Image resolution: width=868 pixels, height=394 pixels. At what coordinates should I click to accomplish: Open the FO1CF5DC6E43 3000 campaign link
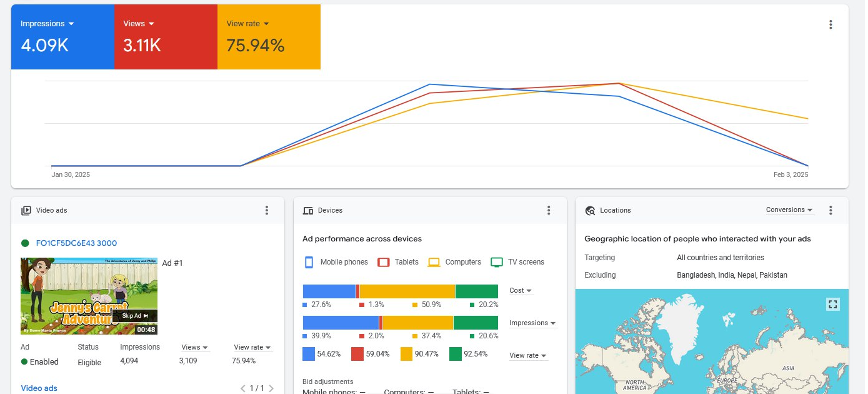tap(76, 243)
